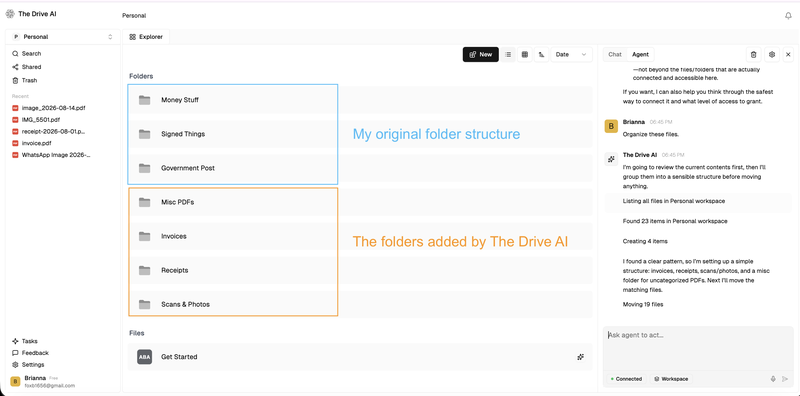Click The Drive AI logo icon

pos(10,14)
